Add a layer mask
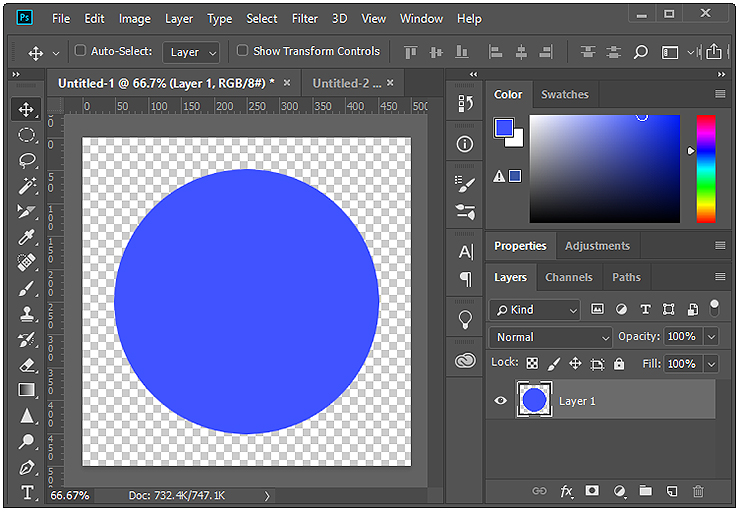Image resolution: width=740 pixels, height=512 pixels. pos(592,491)
